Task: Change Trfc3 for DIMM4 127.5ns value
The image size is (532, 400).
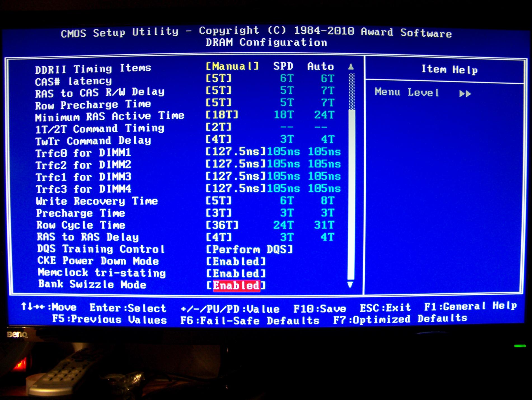Action: (236, 188)
